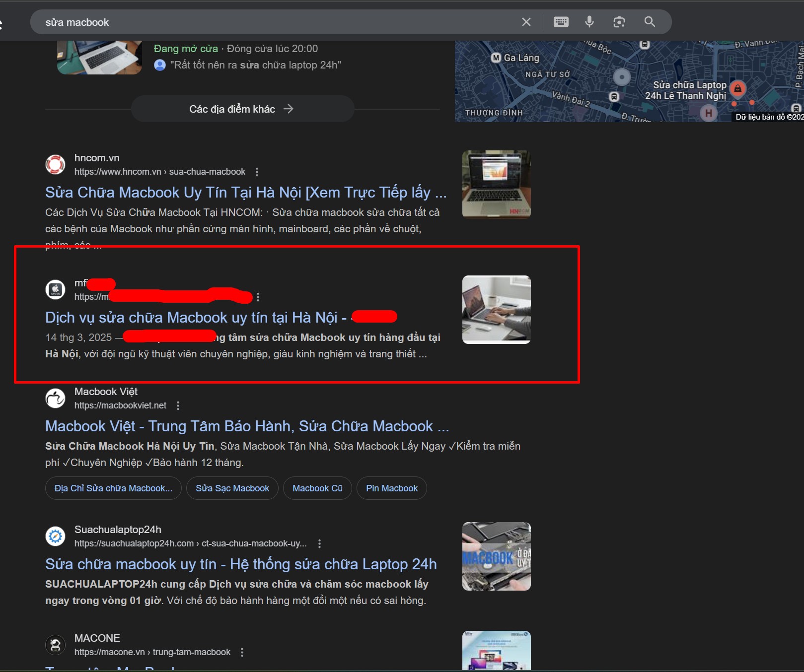Click the H hospital marker on the map
The height and width of the screenshot is (672, 804).
(x=709, y=113)
